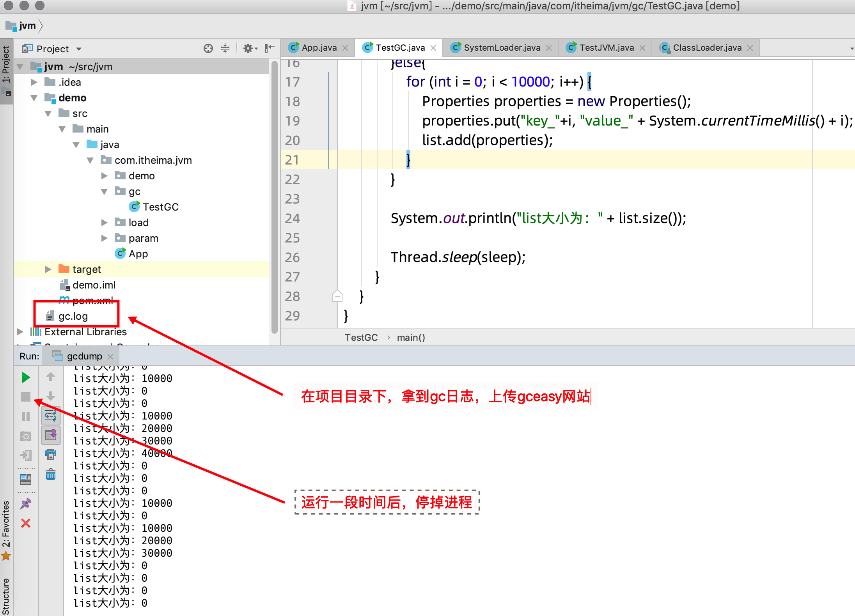
Task: Close the App.java tab
Action: pos(345,48)
